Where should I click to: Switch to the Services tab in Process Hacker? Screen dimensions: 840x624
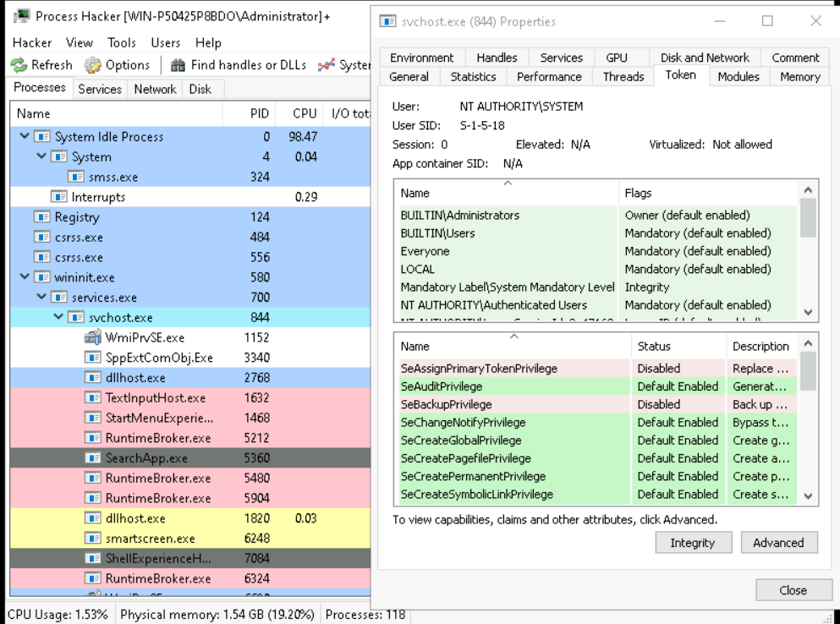coord(100,89)
